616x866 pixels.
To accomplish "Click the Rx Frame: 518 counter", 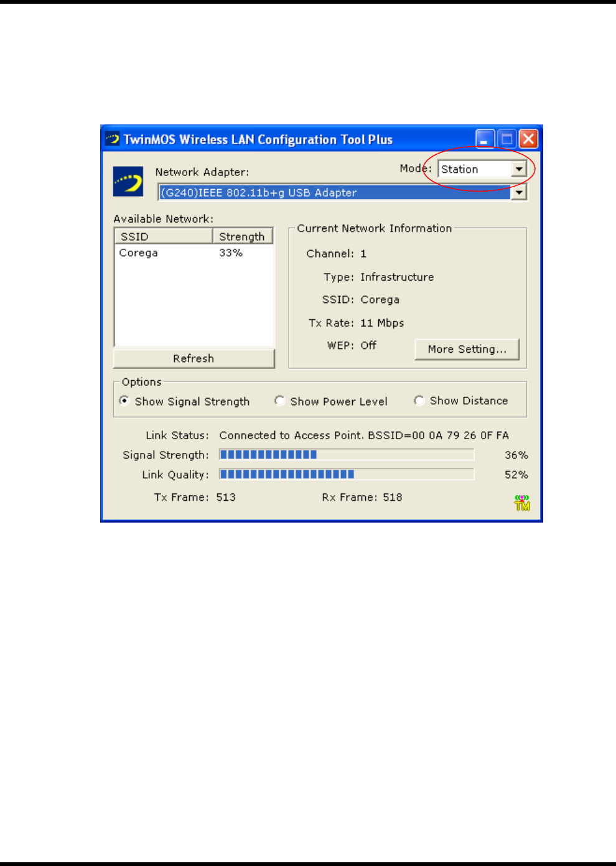I will (362, 497).
